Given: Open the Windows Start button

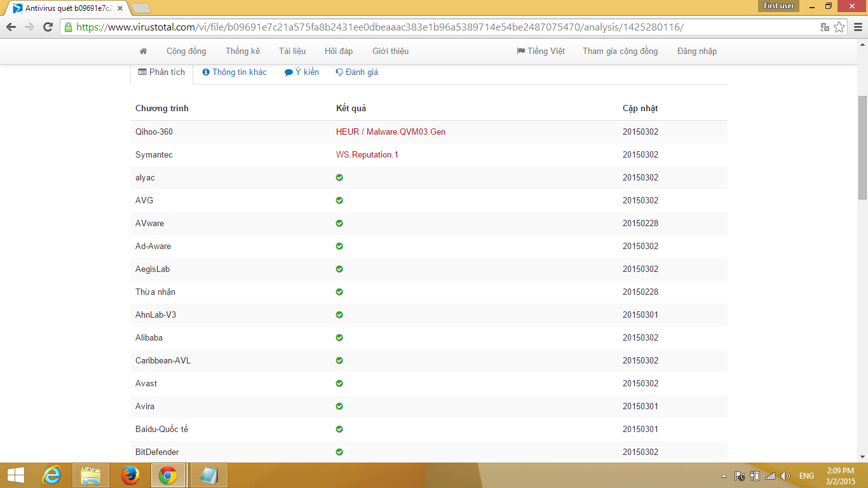Looking at the screenshot, I should 16,475.
